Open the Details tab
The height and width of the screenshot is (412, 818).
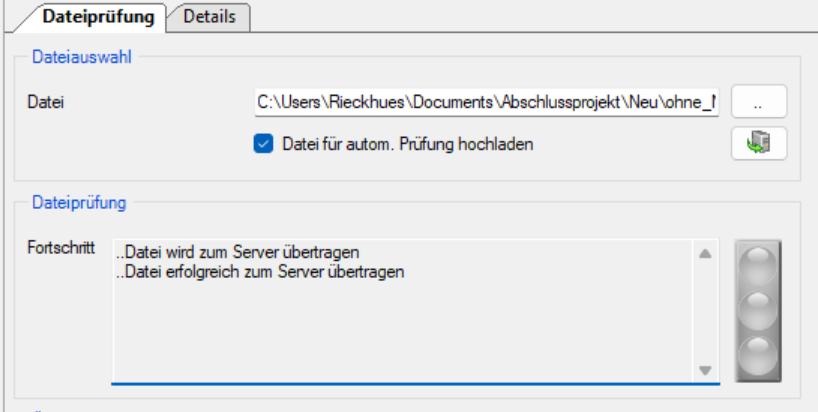(x=209, y=16)
